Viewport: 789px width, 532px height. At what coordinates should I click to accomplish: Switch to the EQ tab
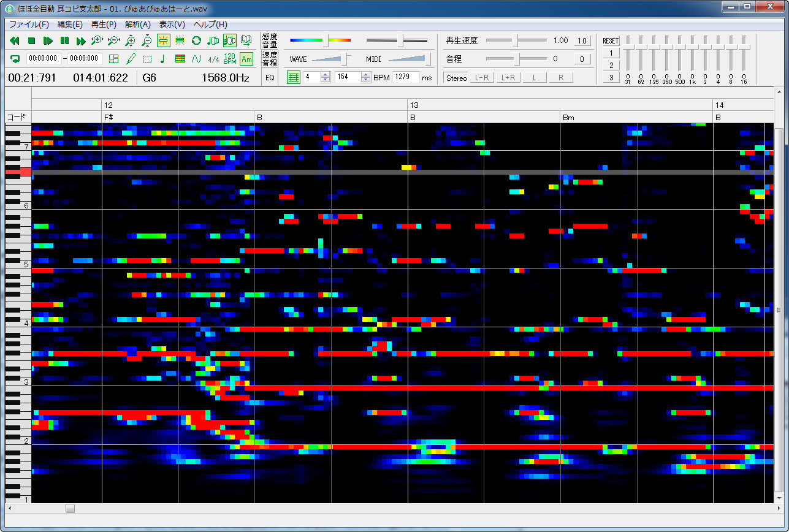[x=270, y=77]
